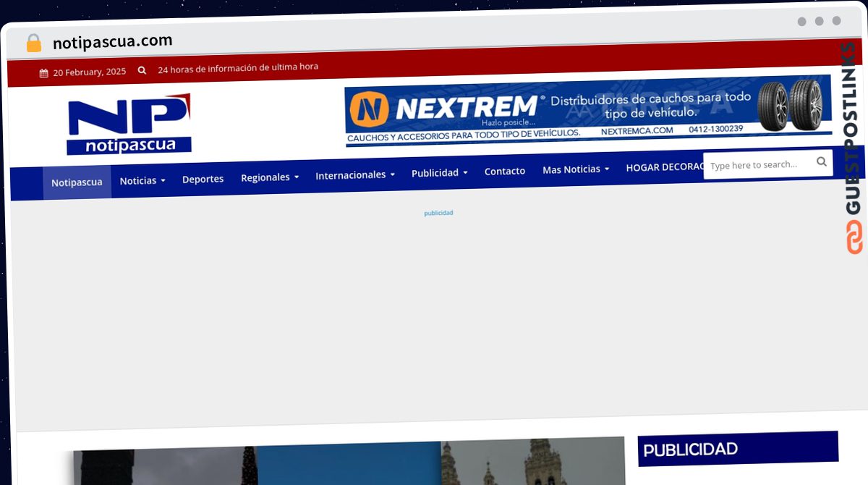Expand the Regionales dropdown menu
This screenshot has height=485, width=868.
click(x=270, y=177)
